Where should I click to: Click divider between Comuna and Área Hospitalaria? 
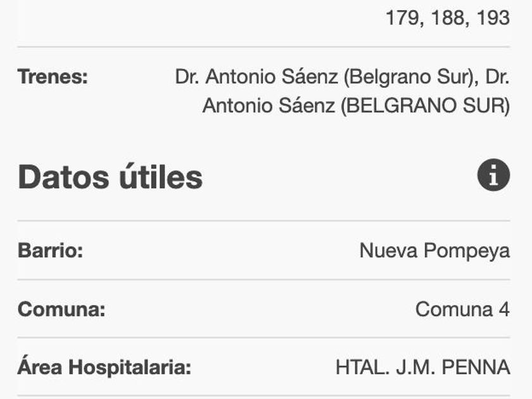263,338
